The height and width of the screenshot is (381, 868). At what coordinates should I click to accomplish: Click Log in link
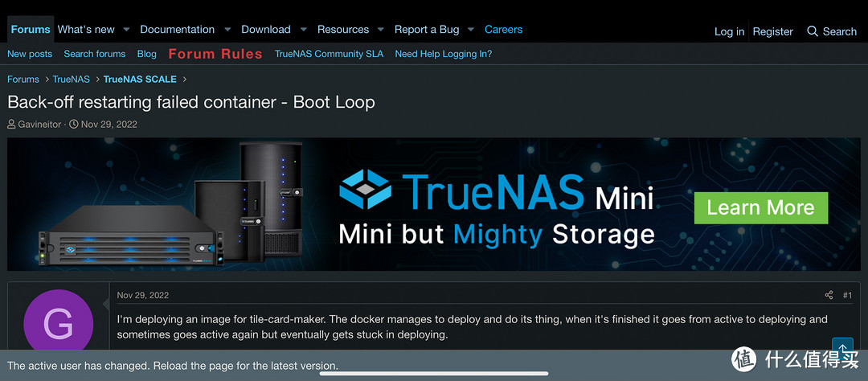click(x=729, y=31)
